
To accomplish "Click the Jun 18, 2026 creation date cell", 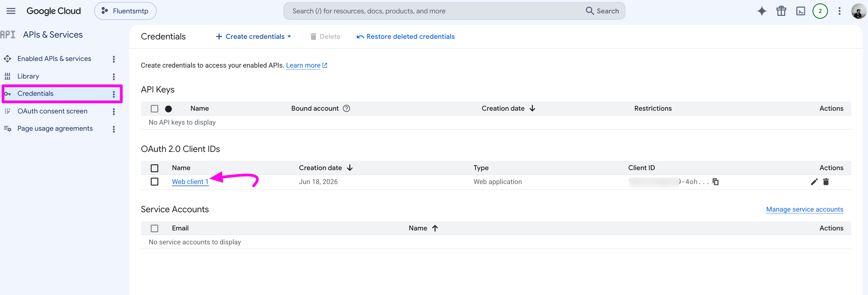I will point(318,182).
